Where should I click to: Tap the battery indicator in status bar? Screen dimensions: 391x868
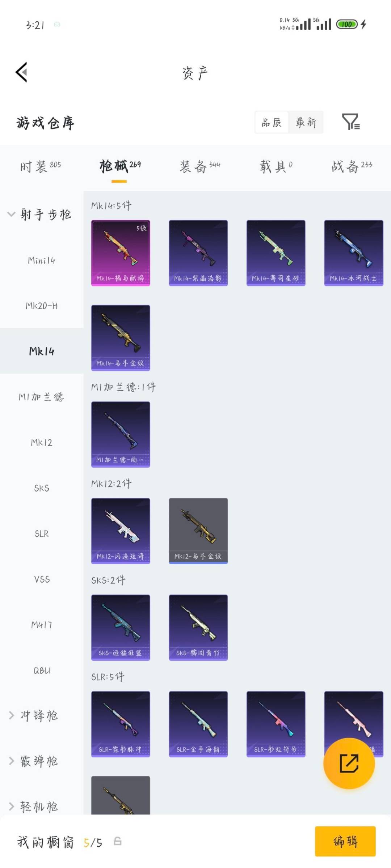(347, 24)
